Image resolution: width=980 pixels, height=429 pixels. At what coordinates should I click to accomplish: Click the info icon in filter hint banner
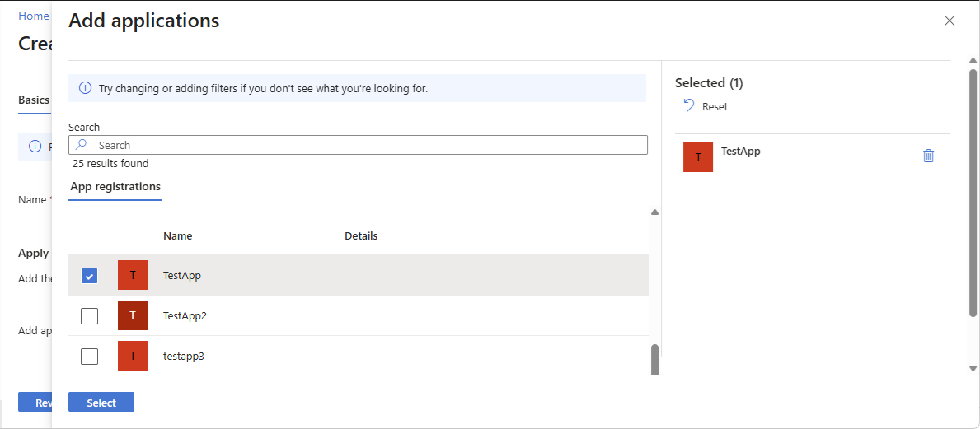click(x=85, y=88)
